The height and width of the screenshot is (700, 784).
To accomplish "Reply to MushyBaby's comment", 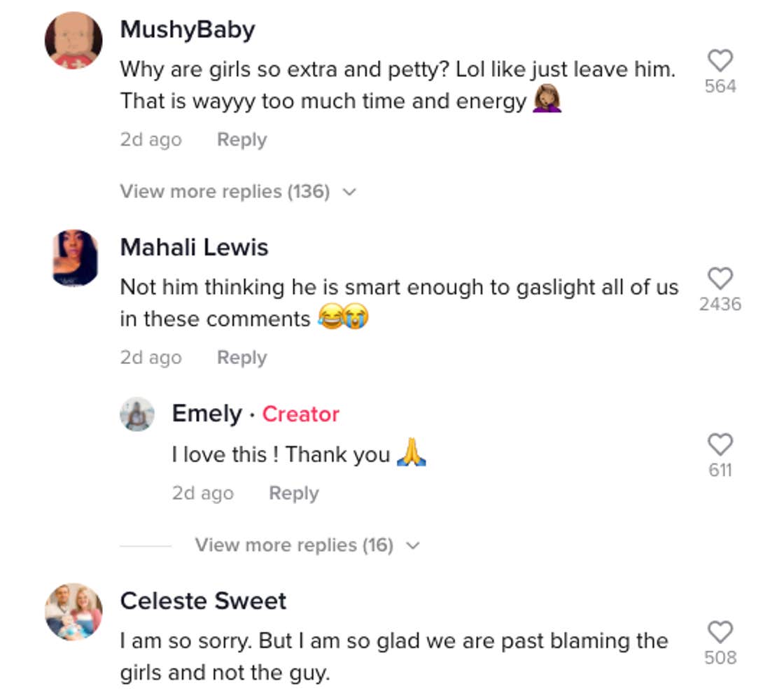I will pos(241,139).
